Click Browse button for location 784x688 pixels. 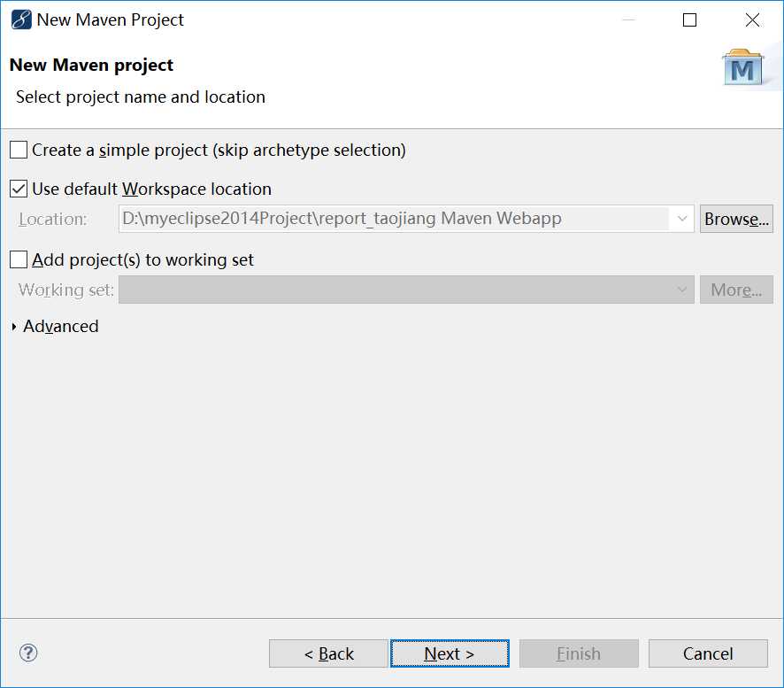736,219
